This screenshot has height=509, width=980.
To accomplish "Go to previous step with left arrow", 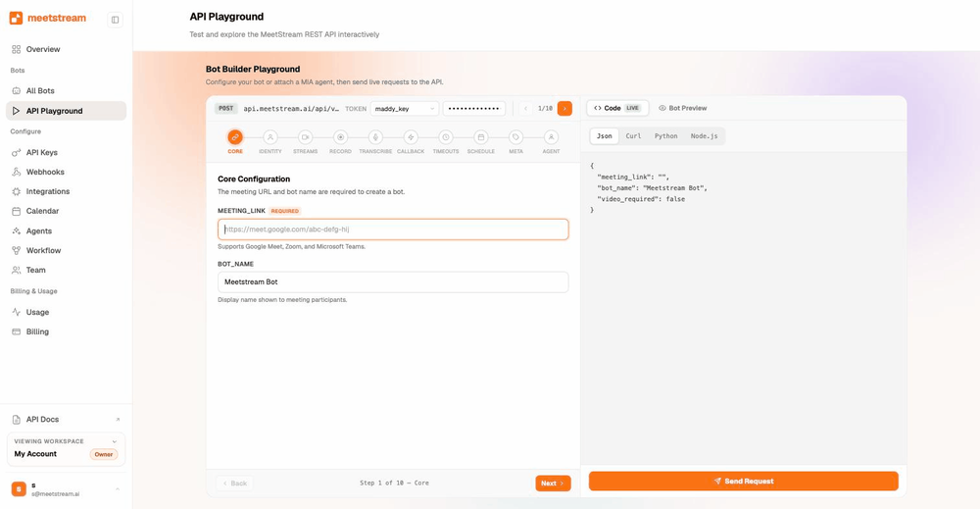I will pos(525,109).
